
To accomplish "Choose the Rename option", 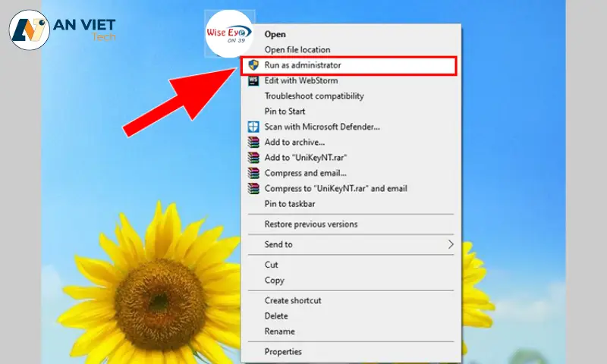I will pyautogui.click(x=279, y=331).
